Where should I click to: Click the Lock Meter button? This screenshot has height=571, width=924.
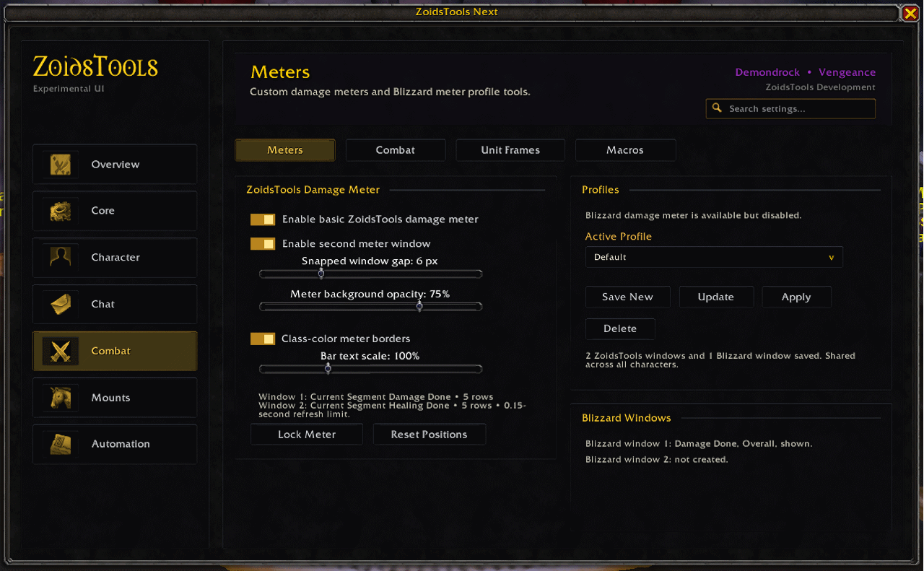click(x=307, y=435)
